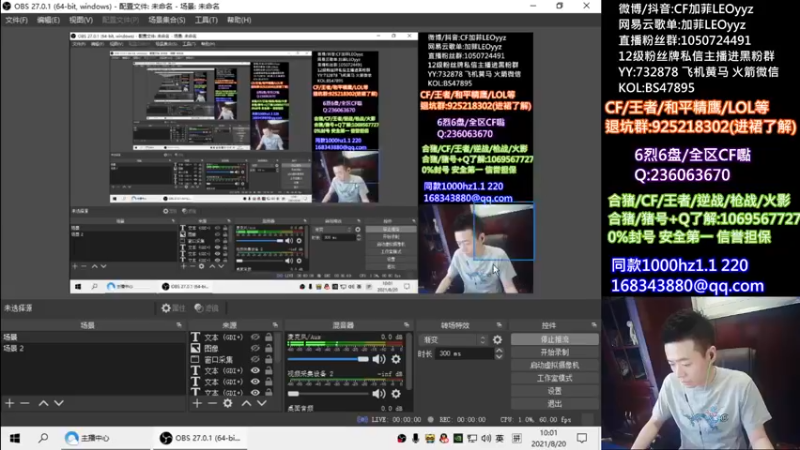This screenshot has width=800, height=450.
Task: Remove the source with the 来源 panel minus icon
Action: (212, 403)
